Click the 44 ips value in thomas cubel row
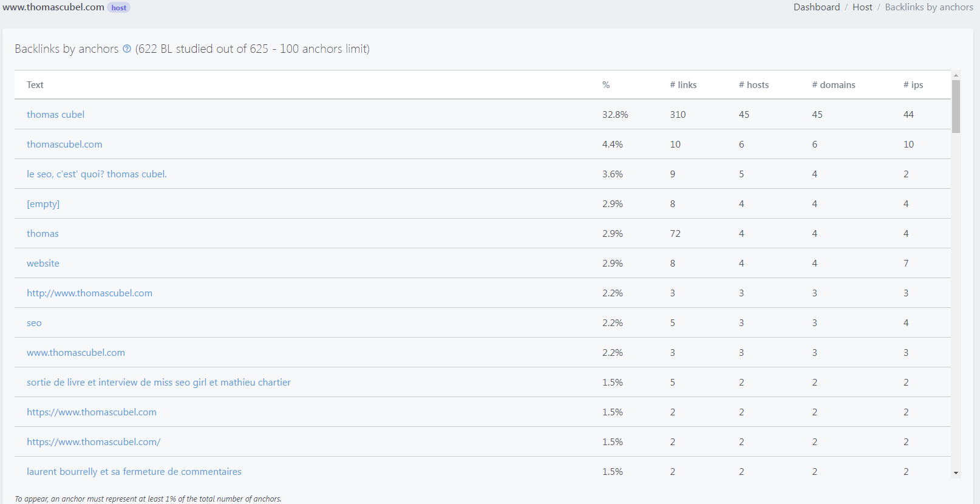 coord(908,115)
